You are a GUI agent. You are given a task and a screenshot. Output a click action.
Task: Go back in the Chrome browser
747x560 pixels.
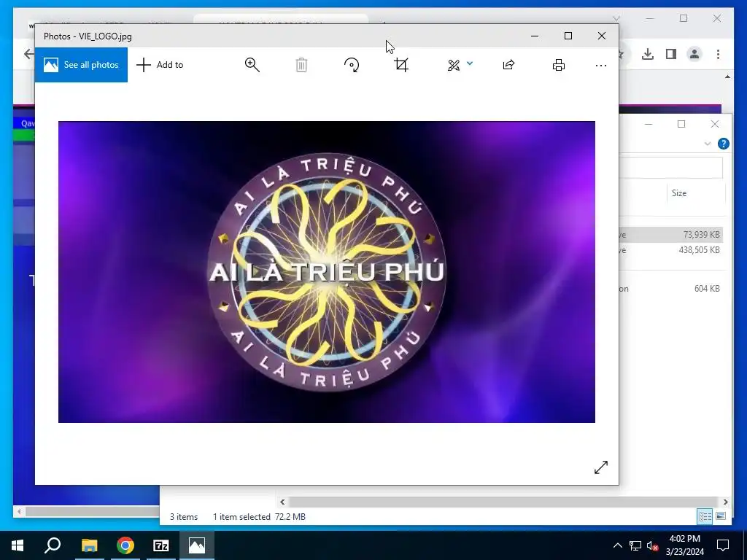point(28,54)
